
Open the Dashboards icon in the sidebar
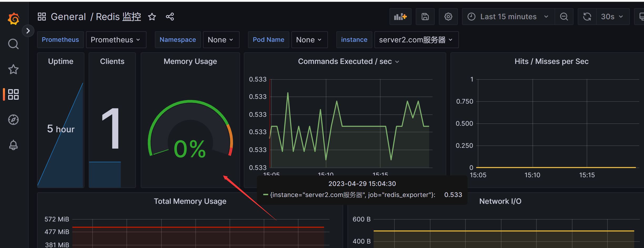[13, 94]
